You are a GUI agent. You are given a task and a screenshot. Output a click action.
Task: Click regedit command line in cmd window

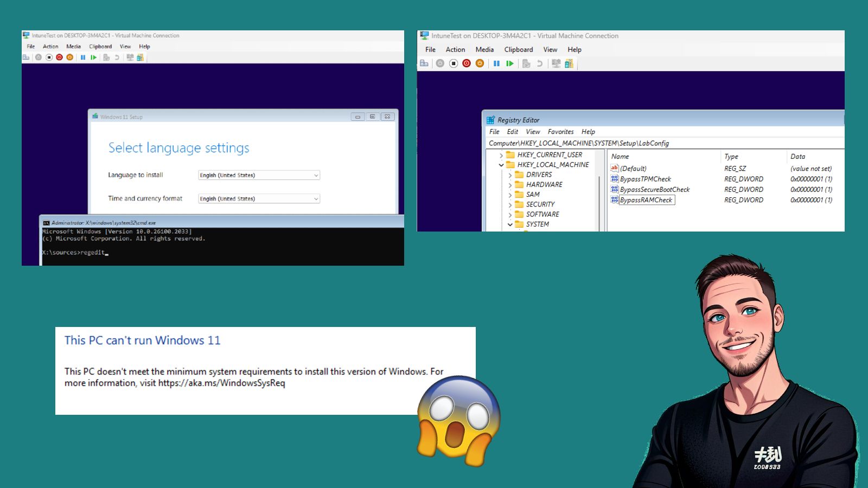[75, 253]
